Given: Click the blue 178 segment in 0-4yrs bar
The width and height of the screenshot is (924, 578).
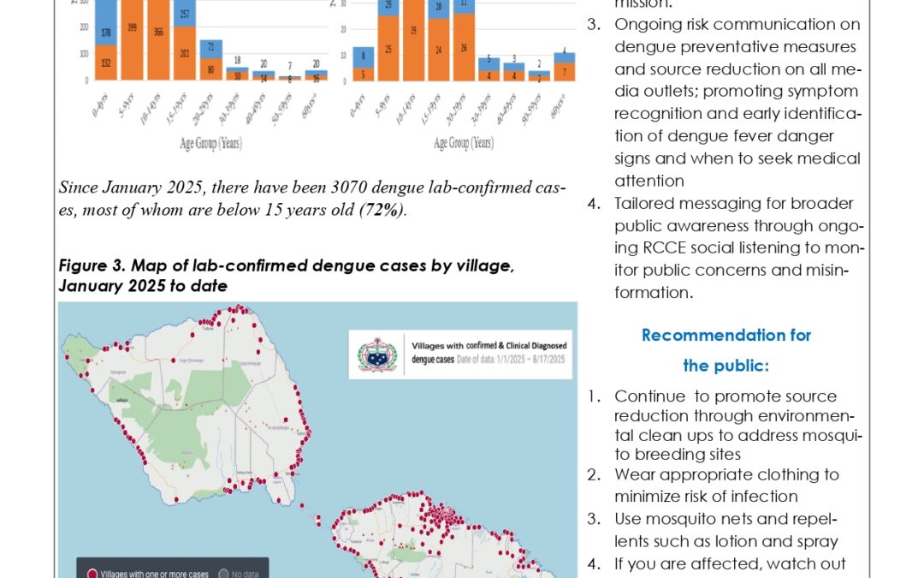Looking at the screenshot, I should (x=104, y=33).
